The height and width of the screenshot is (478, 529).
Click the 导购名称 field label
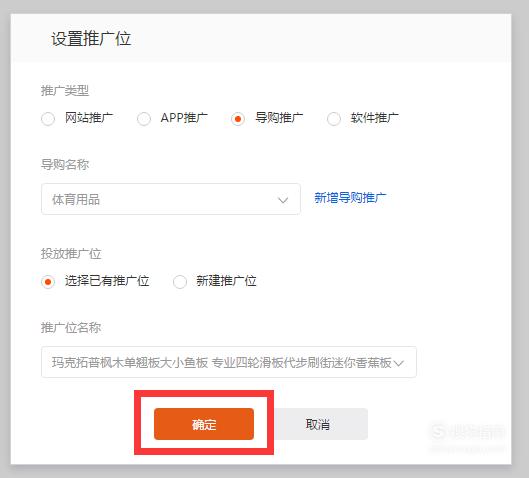[x=65, y=165]
